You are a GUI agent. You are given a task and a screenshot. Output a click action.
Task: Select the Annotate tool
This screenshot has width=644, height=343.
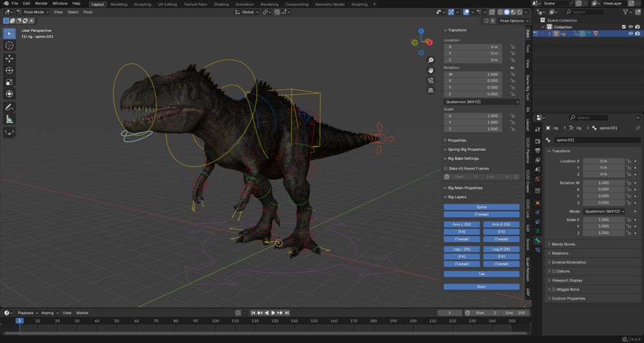coord(10,107)
